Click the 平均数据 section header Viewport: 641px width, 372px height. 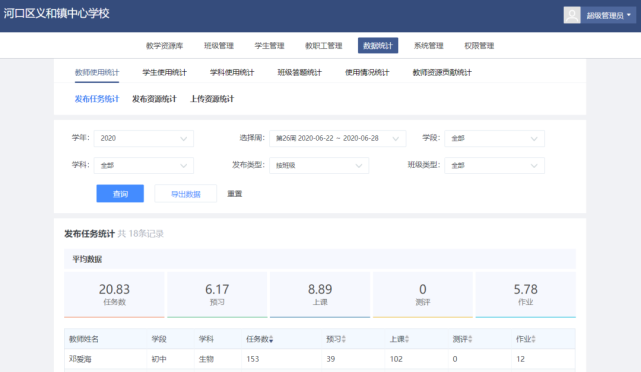87,259
